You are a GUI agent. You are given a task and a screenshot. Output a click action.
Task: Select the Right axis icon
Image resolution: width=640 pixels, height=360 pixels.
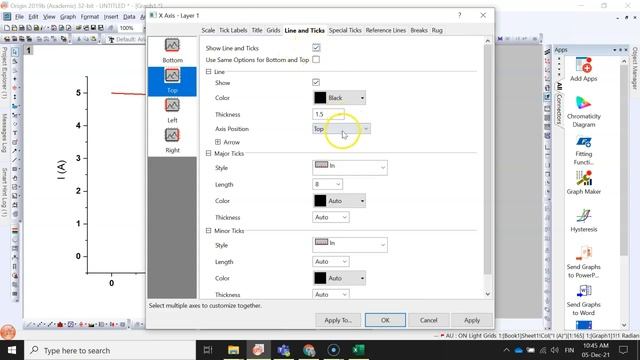[172, 135]
